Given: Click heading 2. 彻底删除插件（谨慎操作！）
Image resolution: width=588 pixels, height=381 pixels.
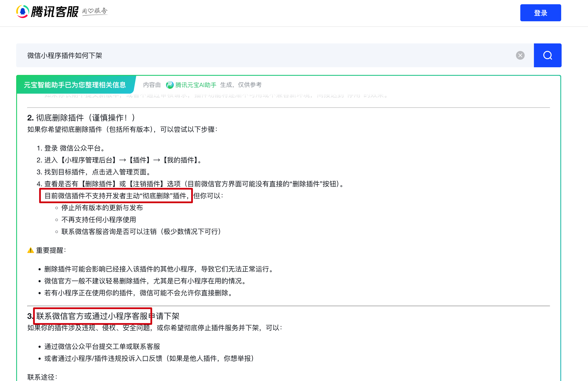Looking at the screenshot, I should click(81, 118).
